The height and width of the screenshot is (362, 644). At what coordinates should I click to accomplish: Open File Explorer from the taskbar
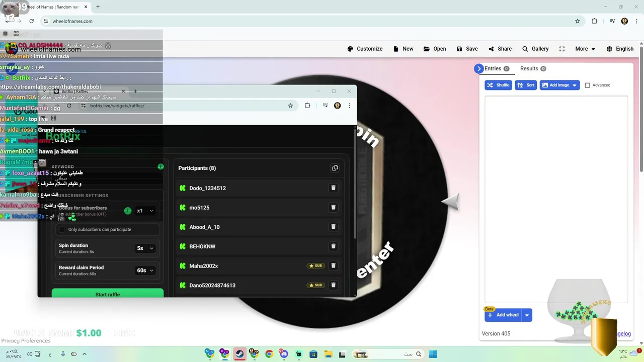point(328,354)
